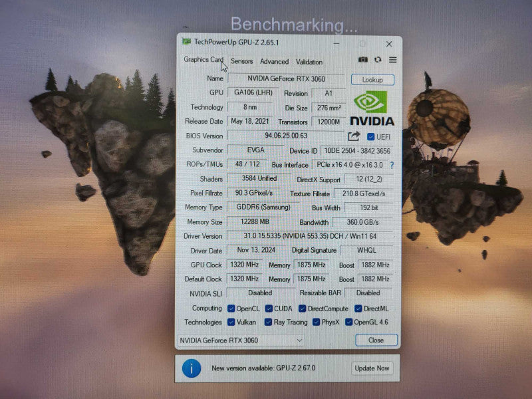This screenshot has width=532, height=399.
Task: Click the GPU Clock row Boost 1882 MHz
Action: (x=375, y=265)
